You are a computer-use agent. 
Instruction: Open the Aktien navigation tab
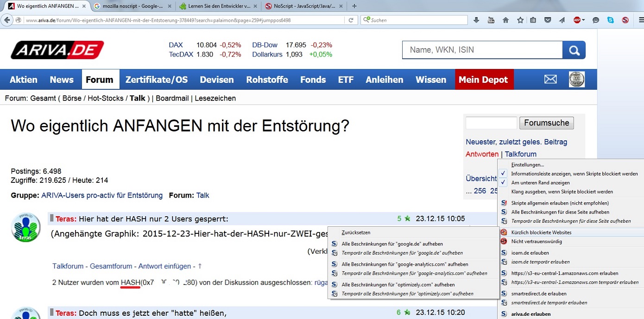pos(24,80)
